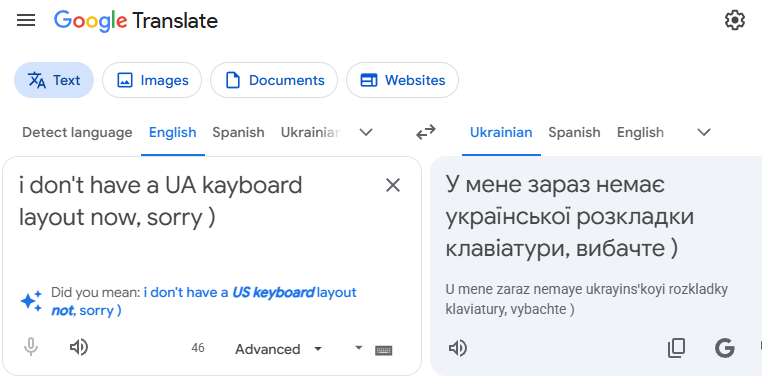Swap source and target languages
Screen dimensions: 762x385
(x=426, y=132)
